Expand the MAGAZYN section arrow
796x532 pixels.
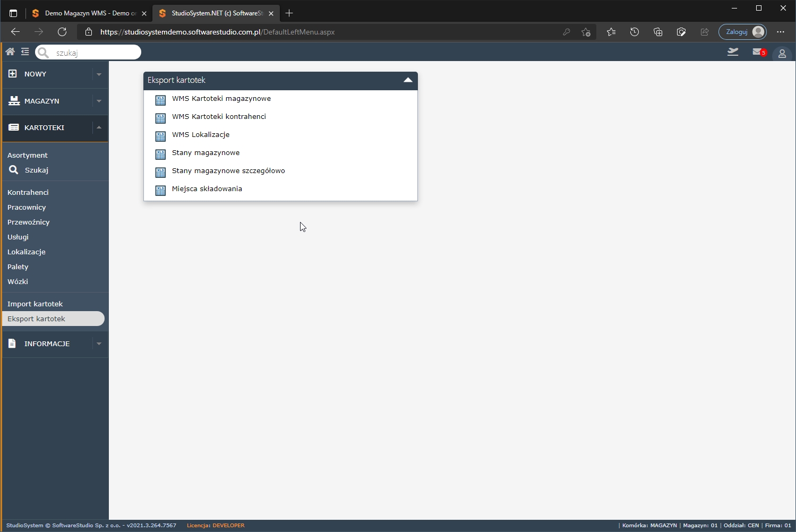pos(99,101)
